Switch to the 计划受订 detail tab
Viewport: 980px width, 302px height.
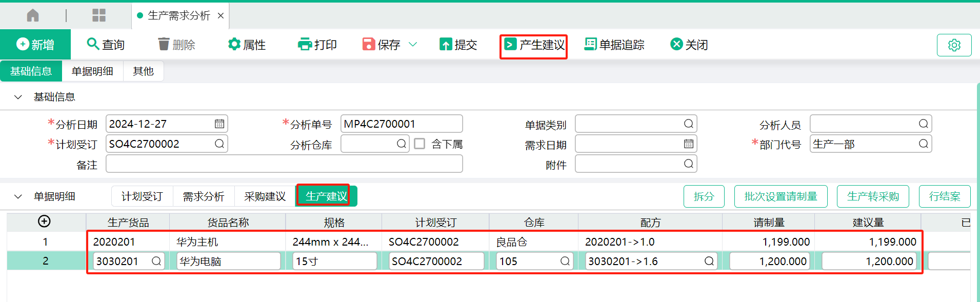point(142,196)
